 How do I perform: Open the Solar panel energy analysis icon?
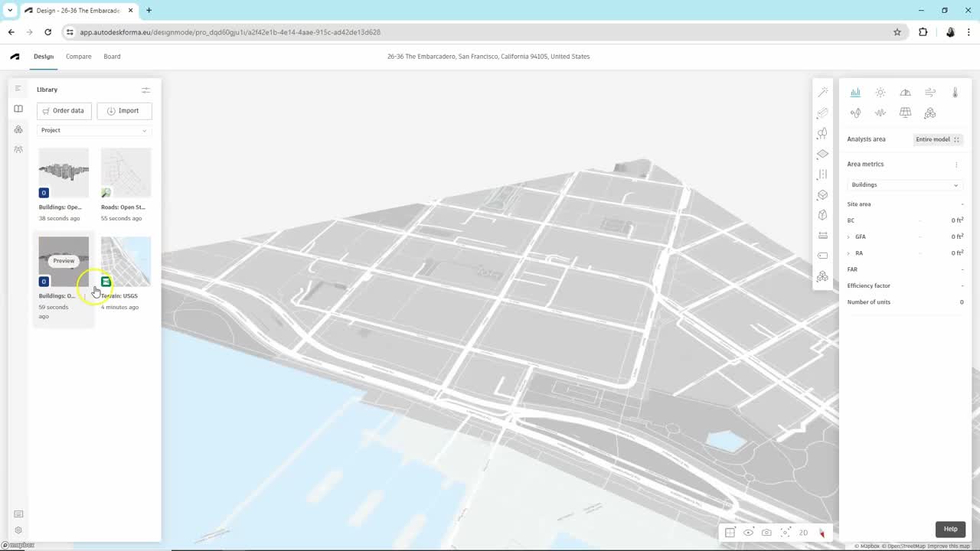905,112
